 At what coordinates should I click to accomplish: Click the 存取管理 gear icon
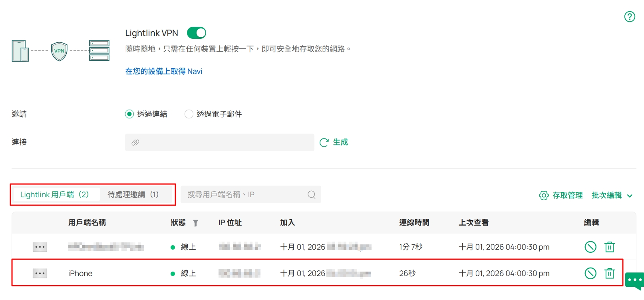pyautogui.click(x=544, y=195)
